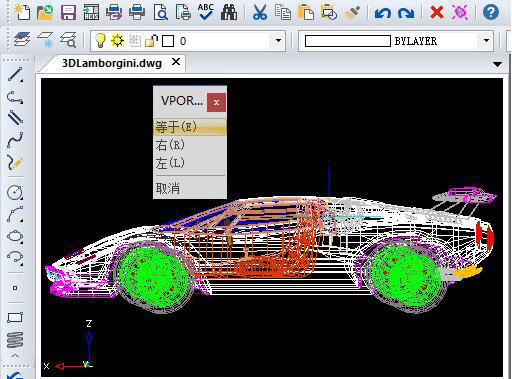Select the elliptical arc tool
This screenshot has height=379, width=512.
tap(15, 258)
